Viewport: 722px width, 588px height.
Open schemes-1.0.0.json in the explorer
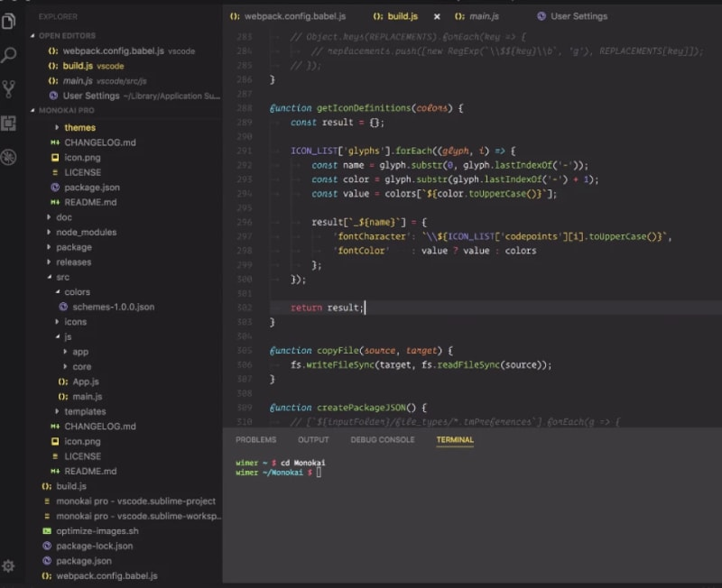[113, 307]
